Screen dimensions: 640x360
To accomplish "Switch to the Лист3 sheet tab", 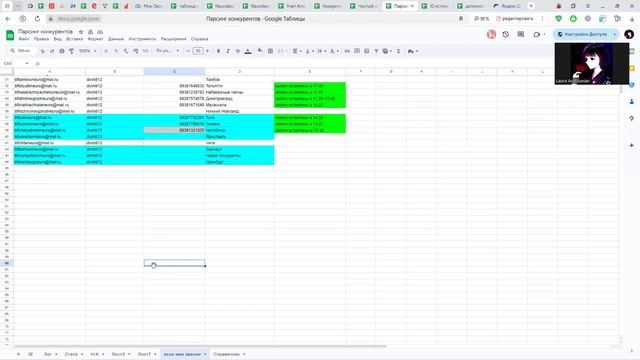I will tap(118, 354).
